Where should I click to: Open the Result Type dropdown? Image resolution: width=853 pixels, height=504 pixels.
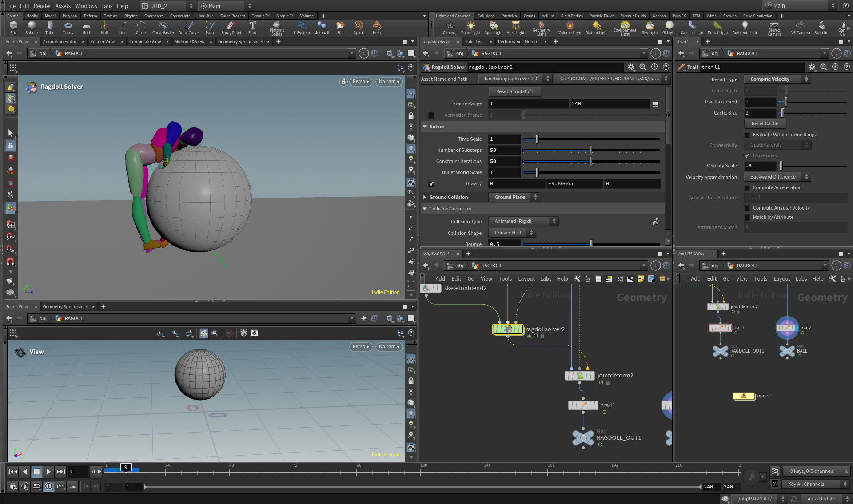[777, 79]
